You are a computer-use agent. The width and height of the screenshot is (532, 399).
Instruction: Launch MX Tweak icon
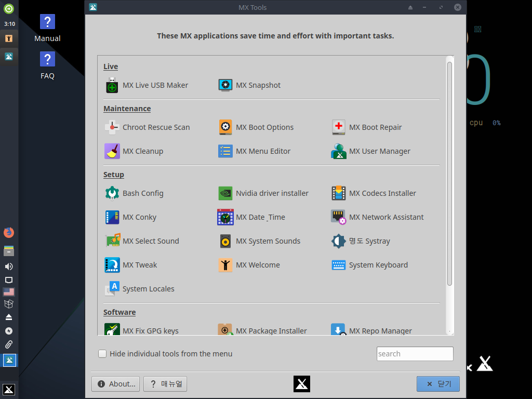pyautogui.click(x=112, y=265)
